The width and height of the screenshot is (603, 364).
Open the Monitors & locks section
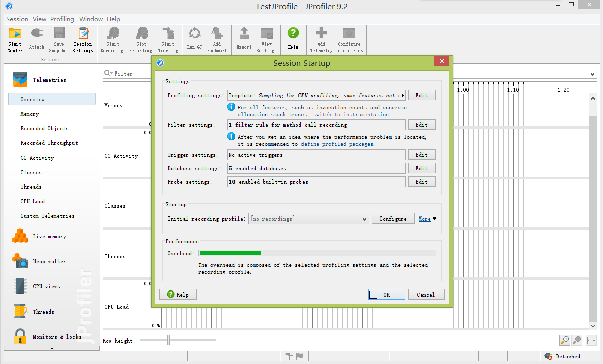point(57,337)
